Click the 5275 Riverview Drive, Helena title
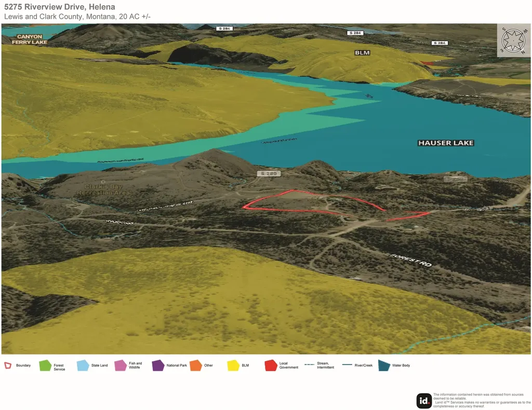 [60, 7]
